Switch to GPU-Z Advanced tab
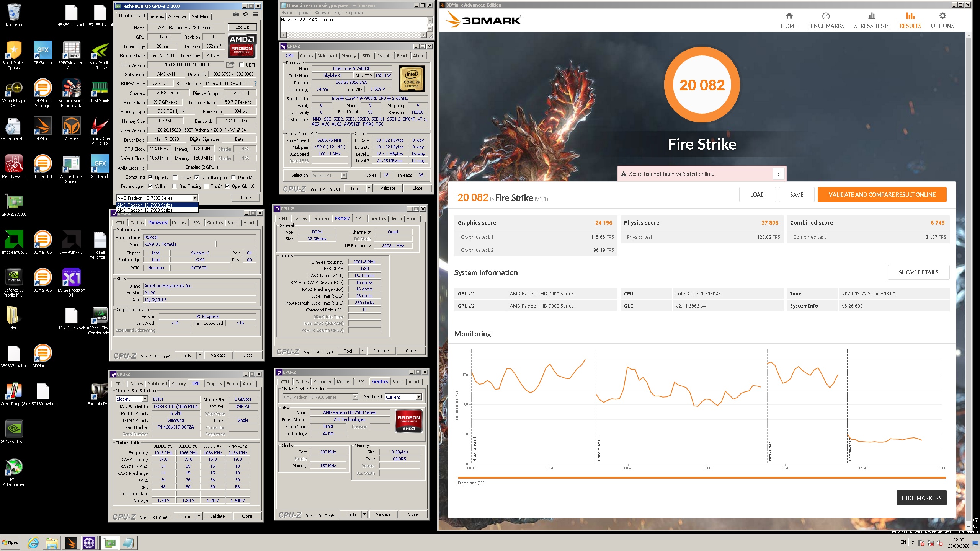 [178, 16]
